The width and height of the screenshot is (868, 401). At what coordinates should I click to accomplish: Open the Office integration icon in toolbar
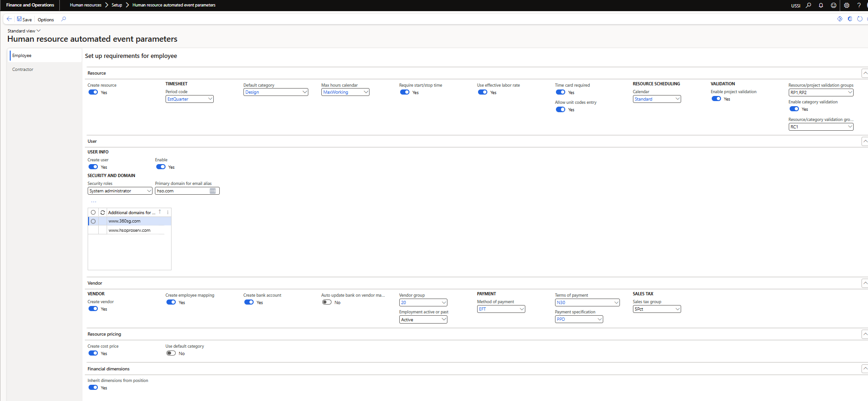pyautogui.click(x=849, y=19)
